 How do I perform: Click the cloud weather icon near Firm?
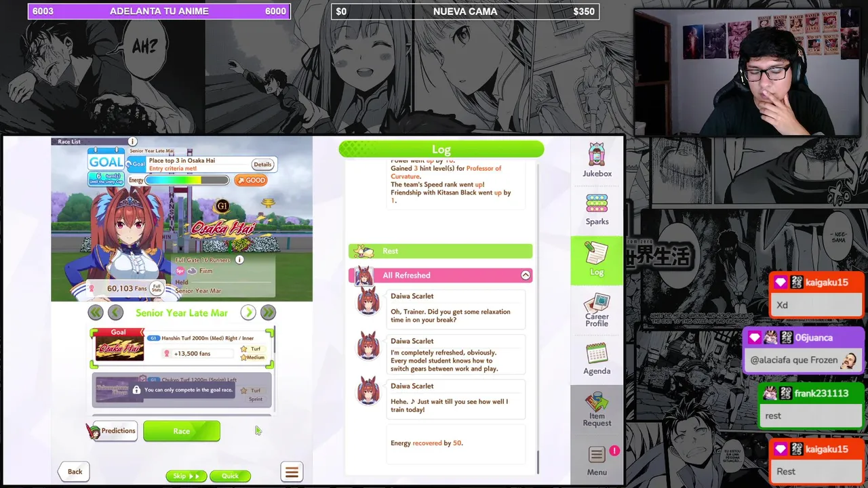192,271
